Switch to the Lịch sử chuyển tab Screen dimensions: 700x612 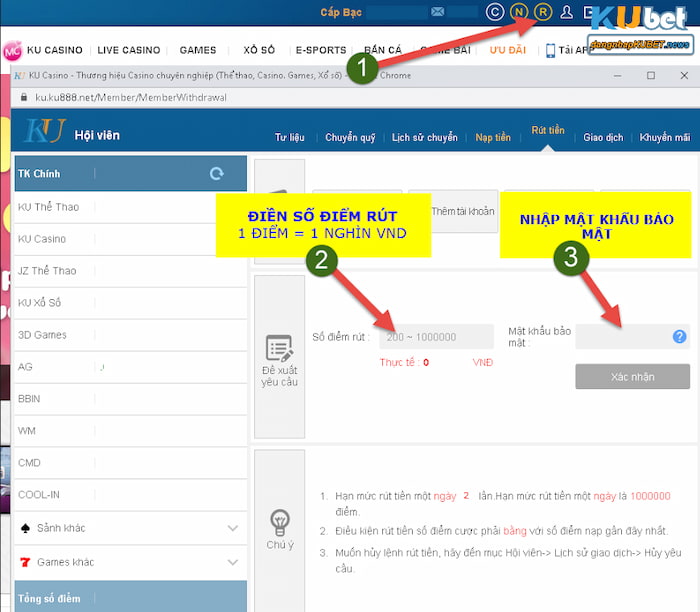click(425, 137)
